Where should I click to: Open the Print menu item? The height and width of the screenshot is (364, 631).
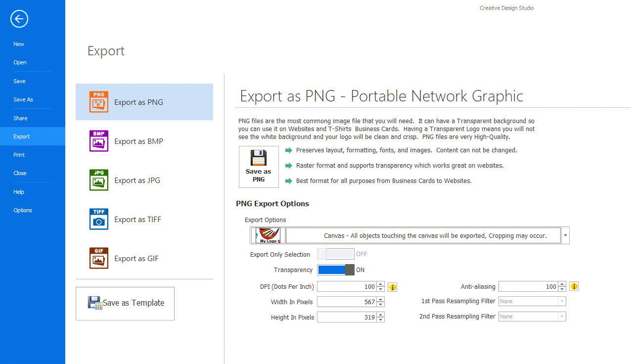[x=19, y=155]
